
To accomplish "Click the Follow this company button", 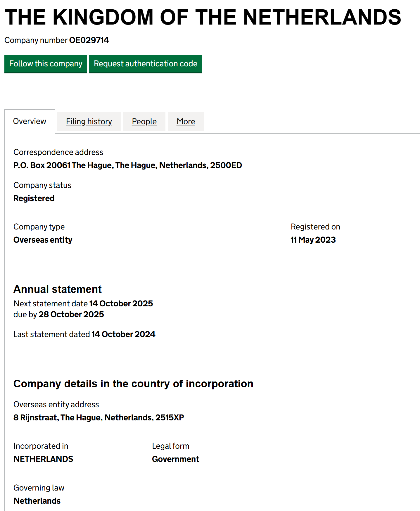I will tap(46, 64).
